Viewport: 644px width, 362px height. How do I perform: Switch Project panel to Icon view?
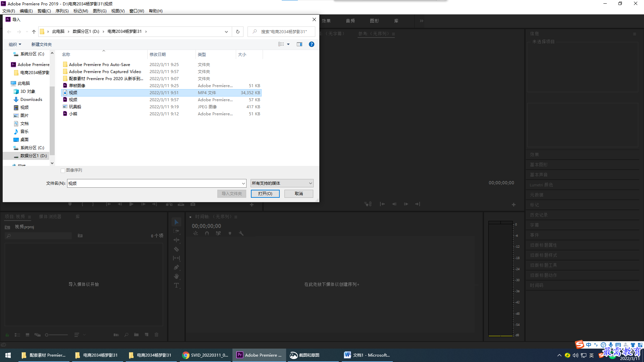pyautogui.click(x=28, y=335)
